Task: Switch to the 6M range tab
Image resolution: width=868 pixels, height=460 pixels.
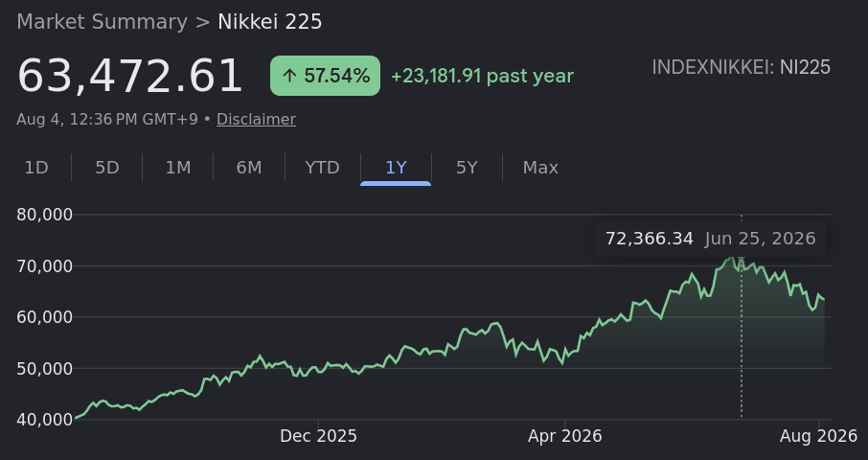Action: (x=248, y=167)
